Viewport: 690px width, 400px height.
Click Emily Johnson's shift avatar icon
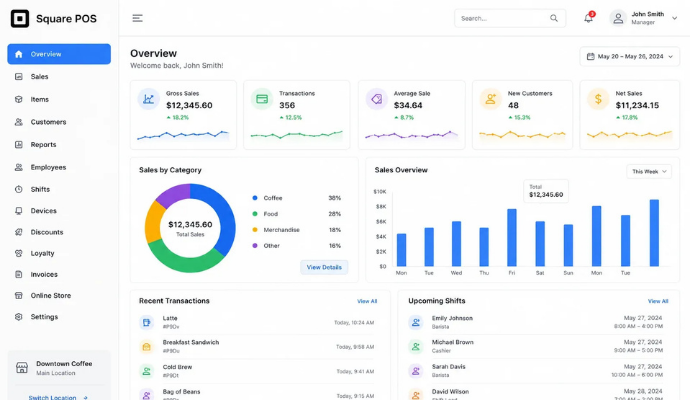point(415,322)
